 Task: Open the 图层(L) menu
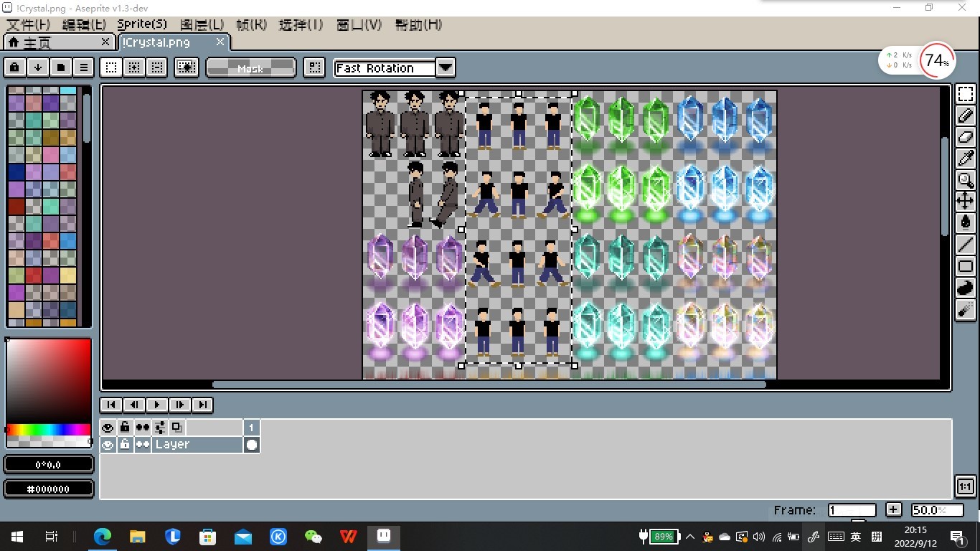pos(202,24)
